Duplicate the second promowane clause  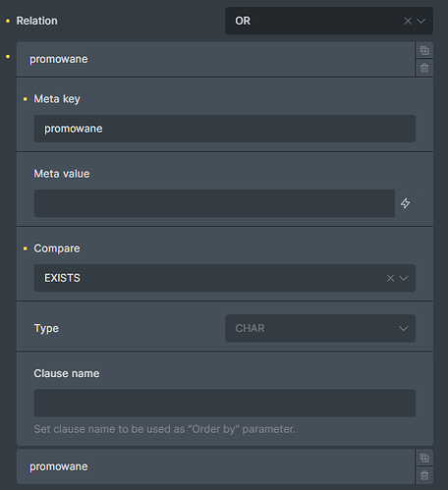[424, 458]
